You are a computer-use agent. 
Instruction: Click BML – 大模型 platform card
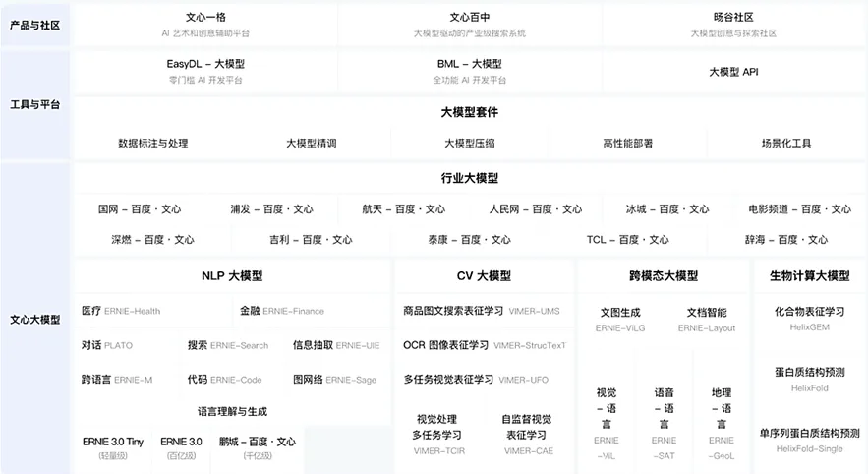click(470, 72)
